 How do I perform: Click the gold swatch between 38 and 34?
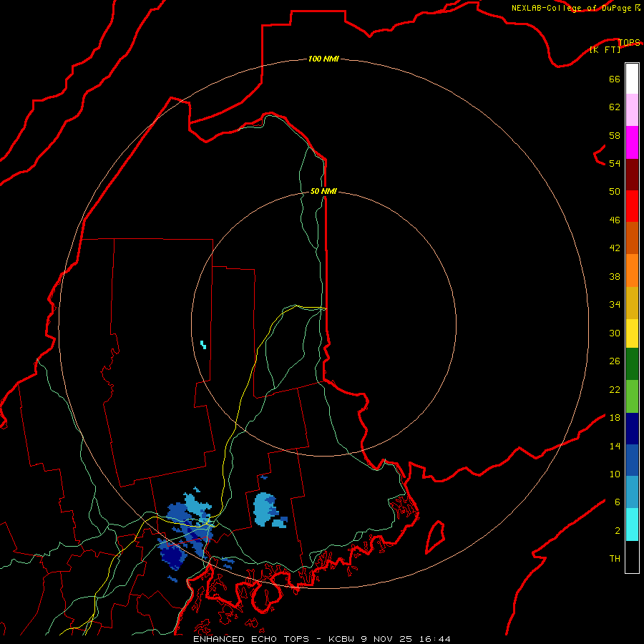632,303
